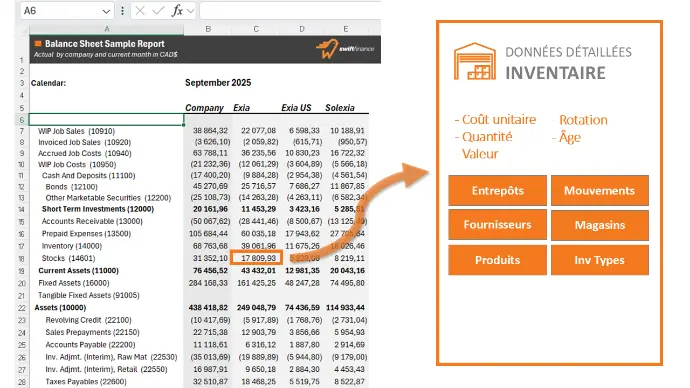Image resolution: width=690 pixels, height=388 pixels.
Task: Select 'Stocks (14601)' row label
Action: pos(68,258)
